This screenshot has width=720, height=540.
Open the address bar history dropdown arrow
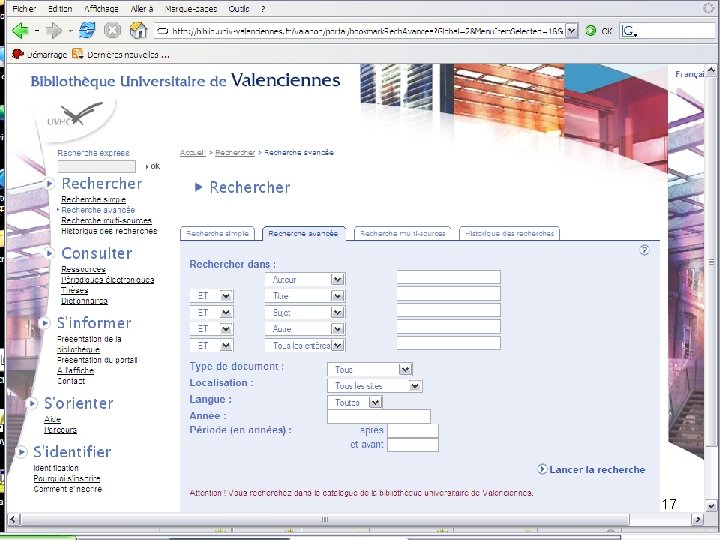(571, 31)
